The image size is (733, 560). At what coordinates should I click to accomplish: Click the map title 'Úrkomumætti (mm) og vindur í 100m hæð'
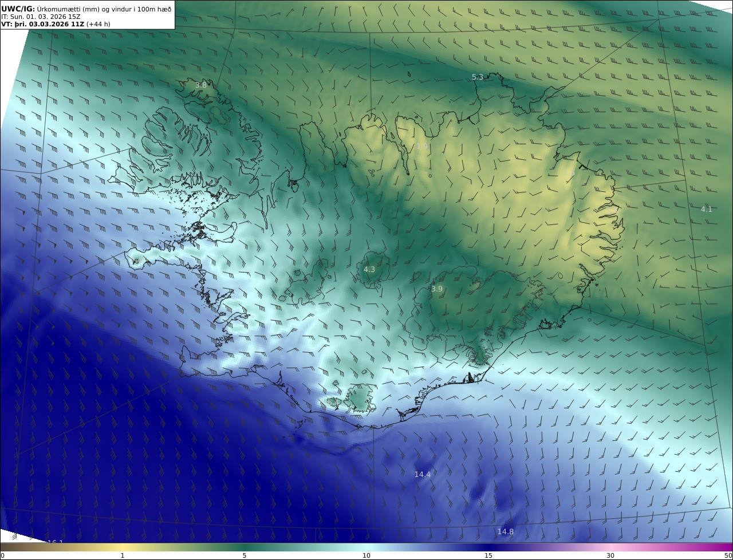pyautogui.click(x=104, y=9)
